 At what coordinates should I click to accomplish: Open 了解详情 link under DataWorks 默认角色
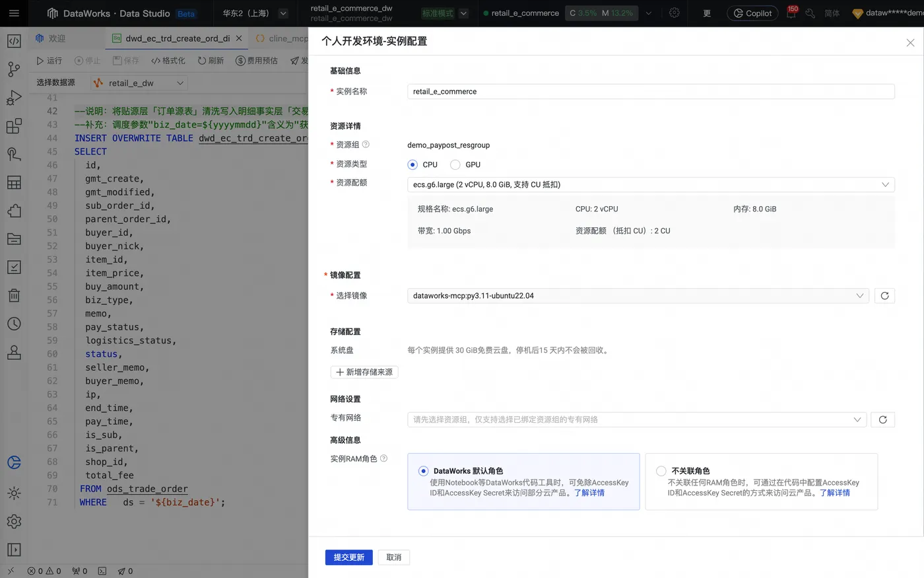(x=589, y=493)
